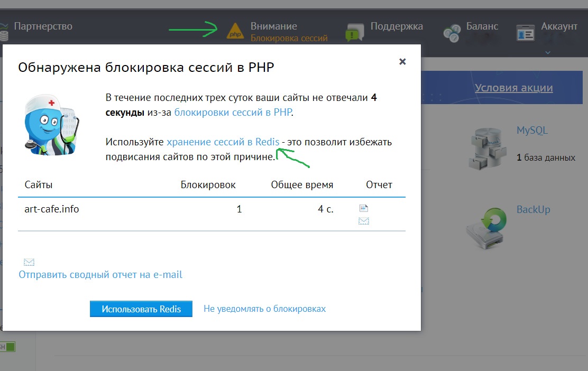Image resolution: width=588 pixels, height=371 pixels.
Task: Click the Блокировка сессий warning text
Action: coord(289,38)
